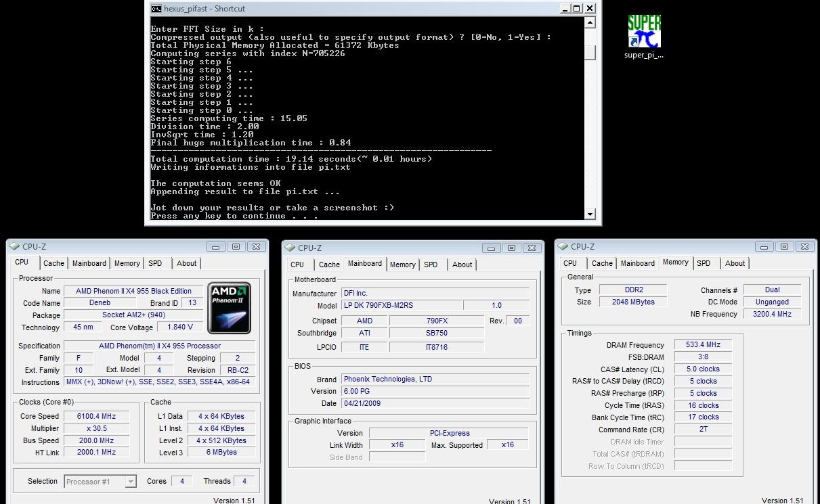Select CPU tab in left CPU-Z window
The image size is (820, 504).
(22, 262)
